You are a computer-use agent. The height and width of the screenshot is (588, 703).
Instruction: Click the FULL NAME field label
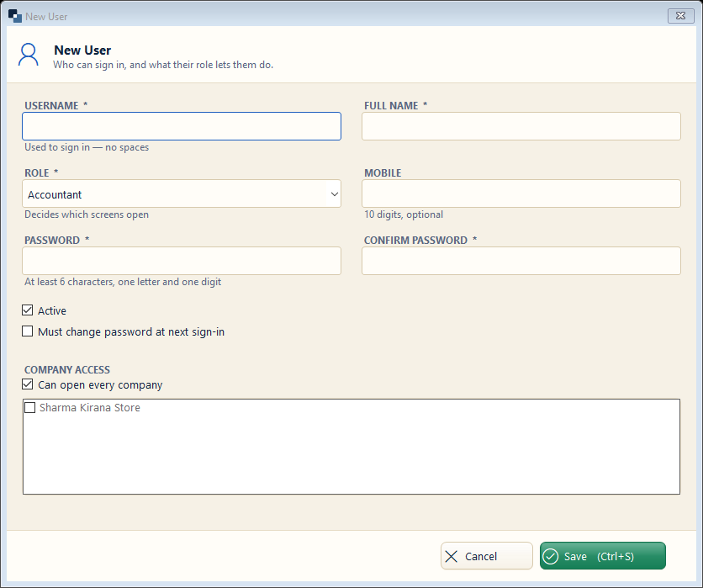click(x=396, y=105)
